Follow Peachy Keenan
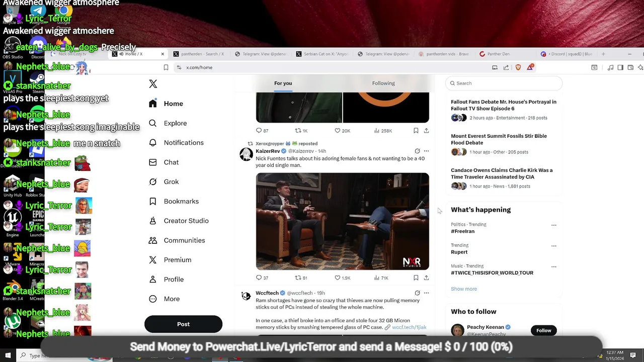 click(x=543, y=330)
